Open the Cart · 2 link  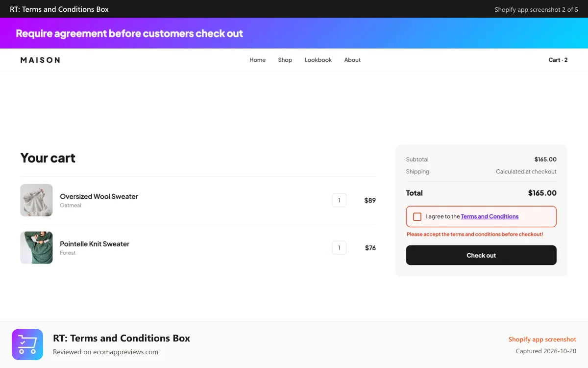(x=558, y=60)
